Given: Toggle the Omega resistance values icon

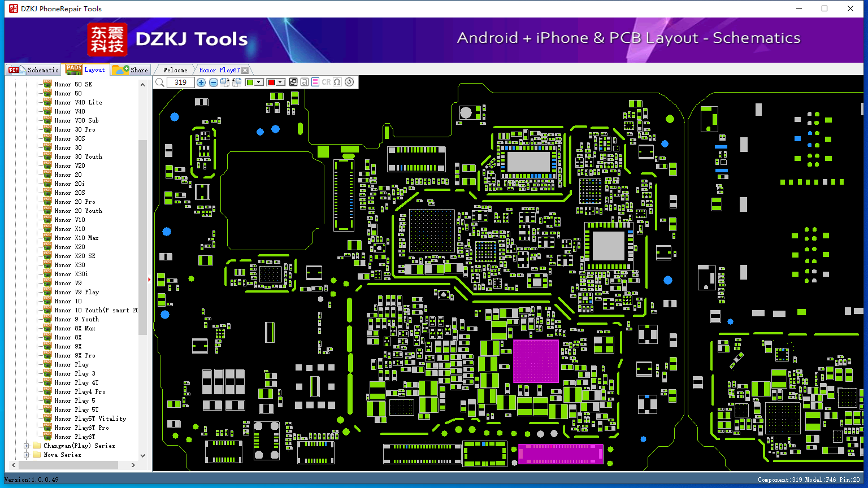Looking at the screenshot, I should pos(337,82).
